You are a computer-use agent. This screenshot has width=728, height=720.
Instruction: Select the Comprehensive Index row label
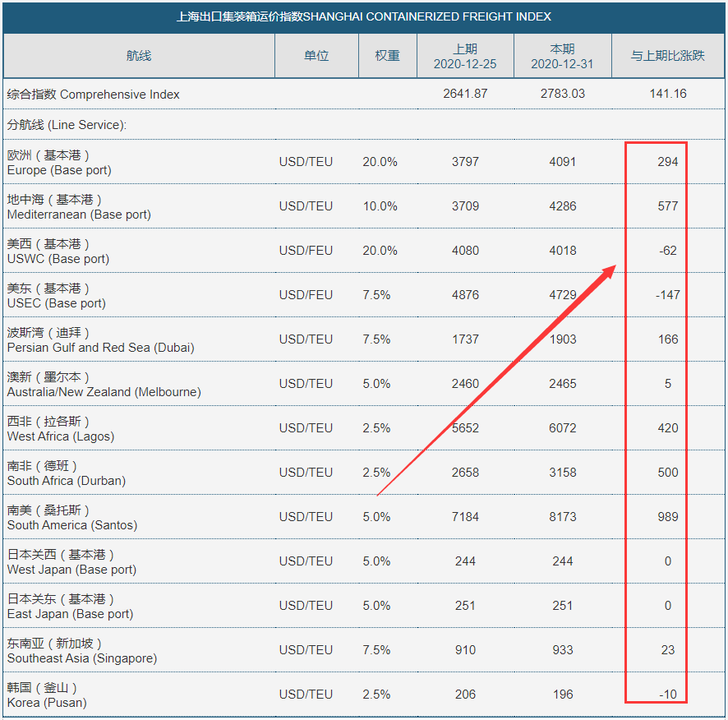pyautogui.click(x=93, y=95)
